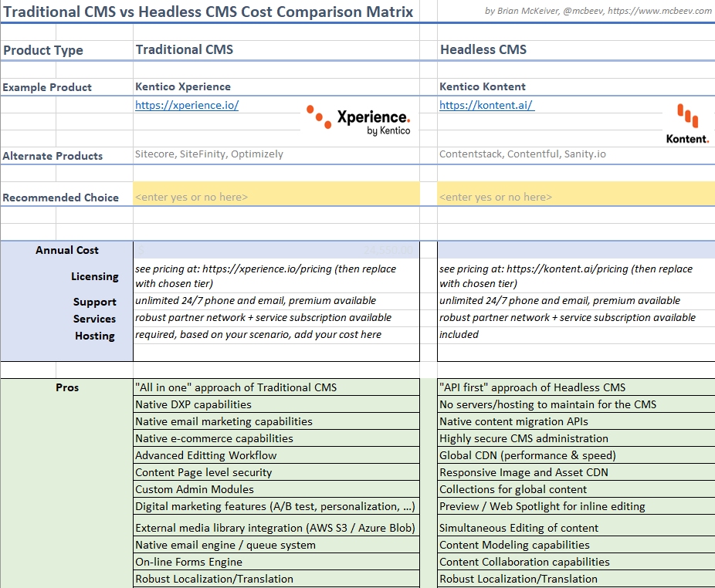Select 'External media library integration' cell

tap(276, 527)
